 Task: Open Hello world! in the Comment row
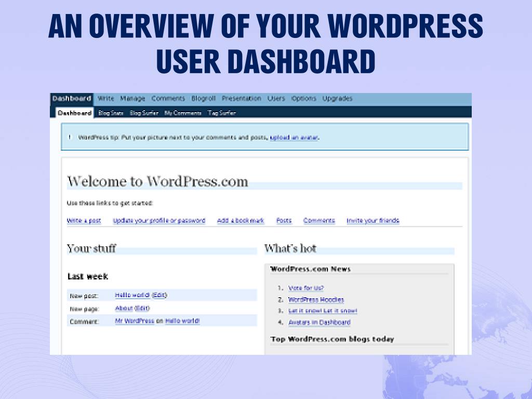(x=182, y=321)
